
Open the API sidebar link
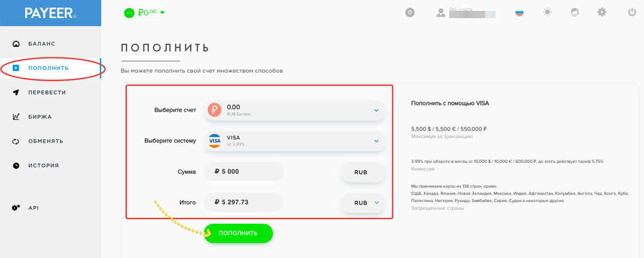33,207
